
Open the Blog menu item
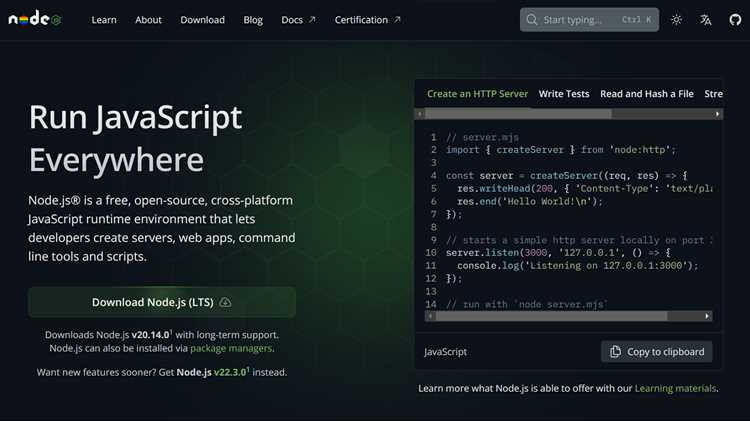[x=253, y=20]
